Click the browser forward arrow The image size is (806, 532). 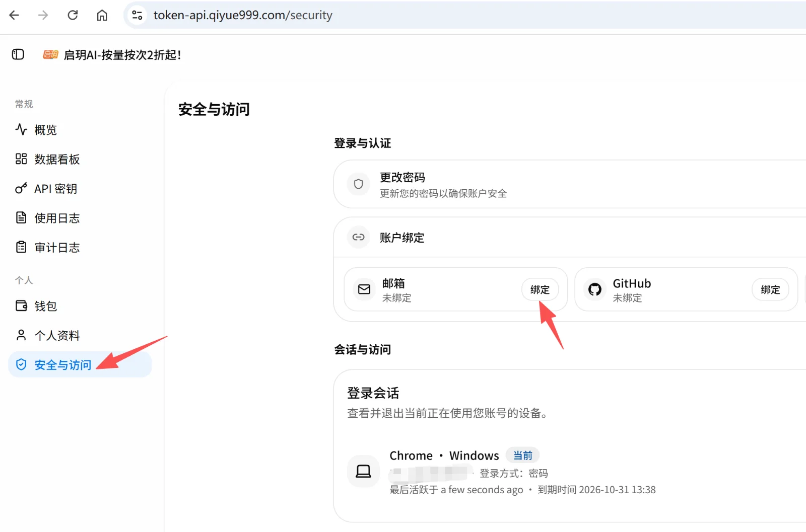43,15
